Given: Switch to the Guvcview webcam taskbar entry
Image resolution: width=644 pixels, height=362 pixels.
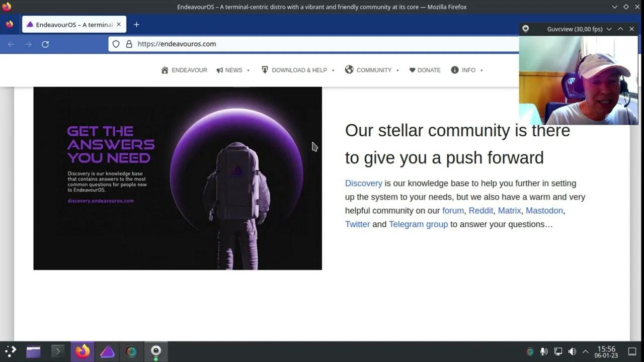Looking at the screenshot, I should tap(156, 351).
